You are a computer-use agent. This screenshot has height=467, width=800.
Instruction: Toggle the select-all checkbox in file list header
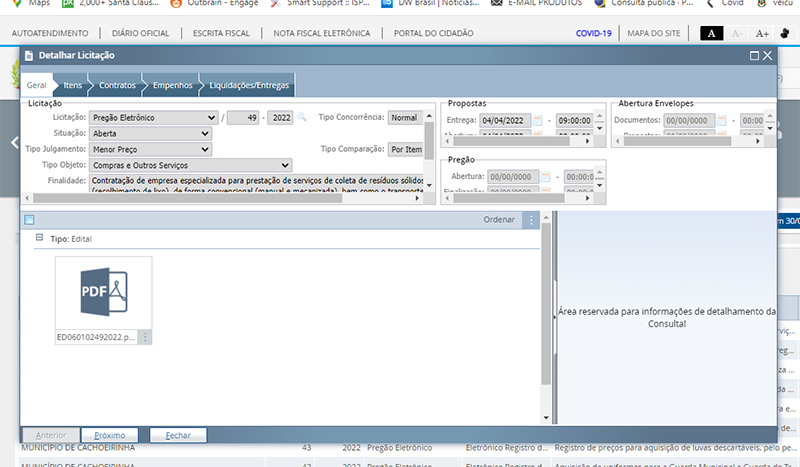click(29, 220)
